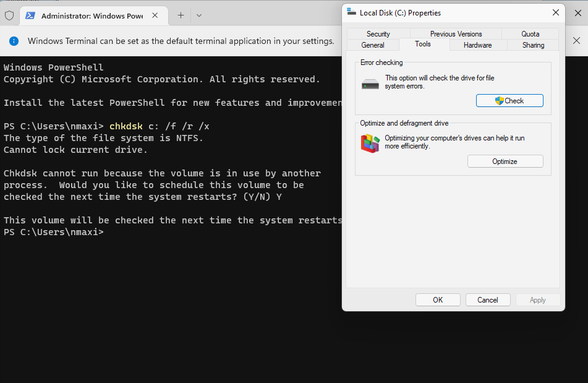
Task: Close the Local Disk (C:) Properties dialog
Action: [555, 12]
